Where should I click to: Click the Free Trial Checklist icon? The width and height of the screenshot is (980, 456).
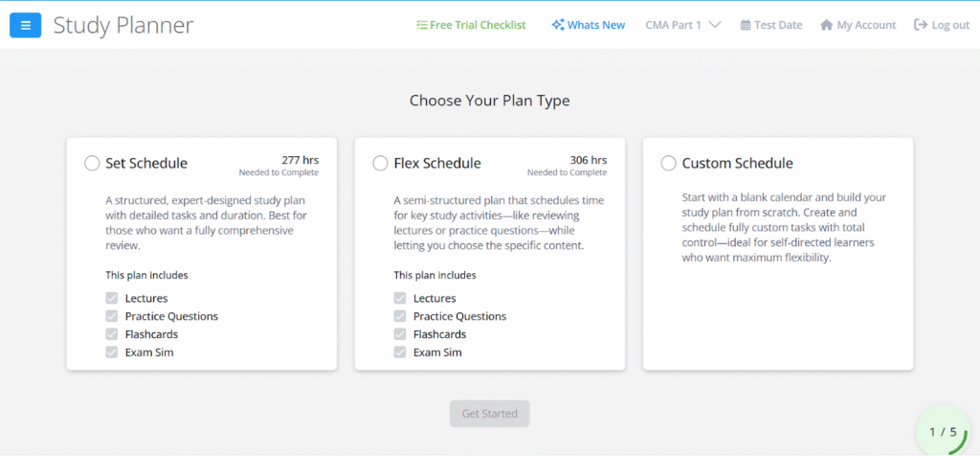422,25
